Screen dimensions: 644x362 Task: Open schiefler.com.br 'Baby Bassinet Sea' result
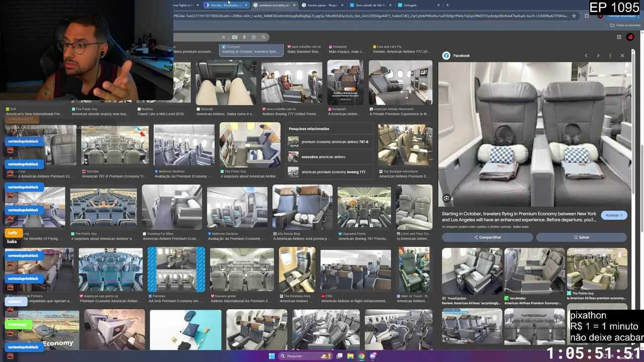pos(304,49)
